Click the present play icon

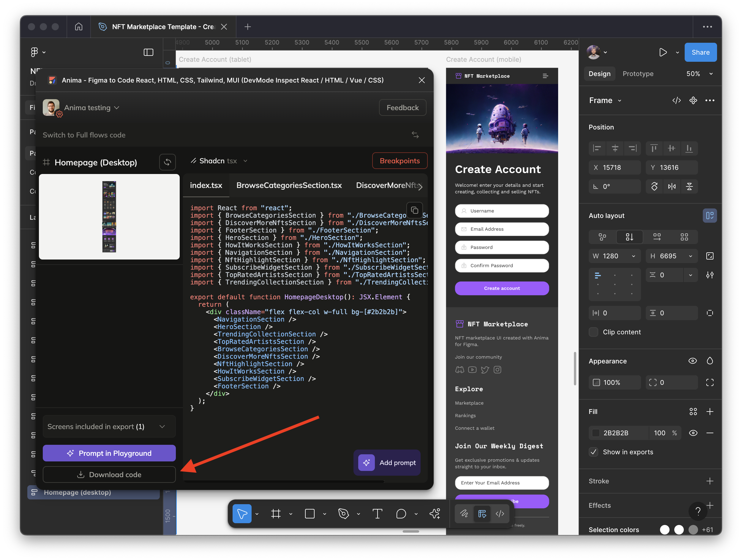coord(662,52)
